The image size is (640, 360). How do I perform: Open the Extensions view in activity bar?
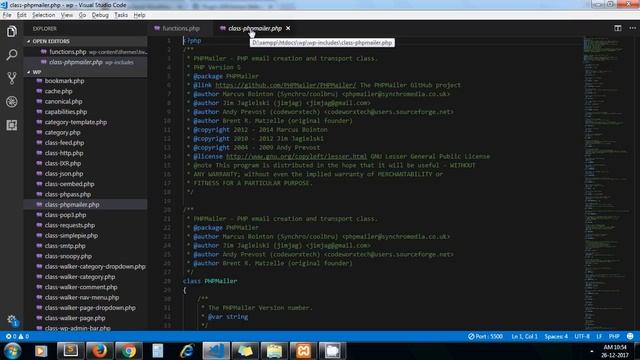coord(11,125)
